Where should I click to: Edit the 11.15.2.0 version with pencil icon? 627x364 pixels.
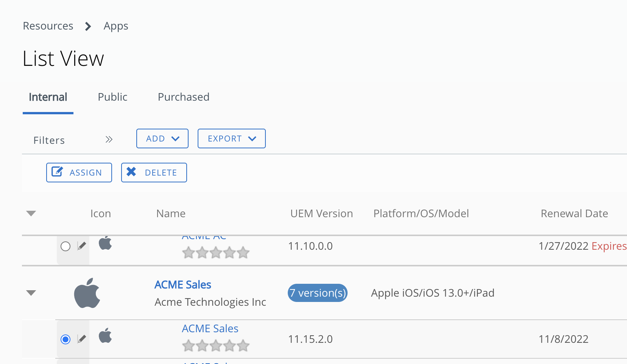(82, 339)
